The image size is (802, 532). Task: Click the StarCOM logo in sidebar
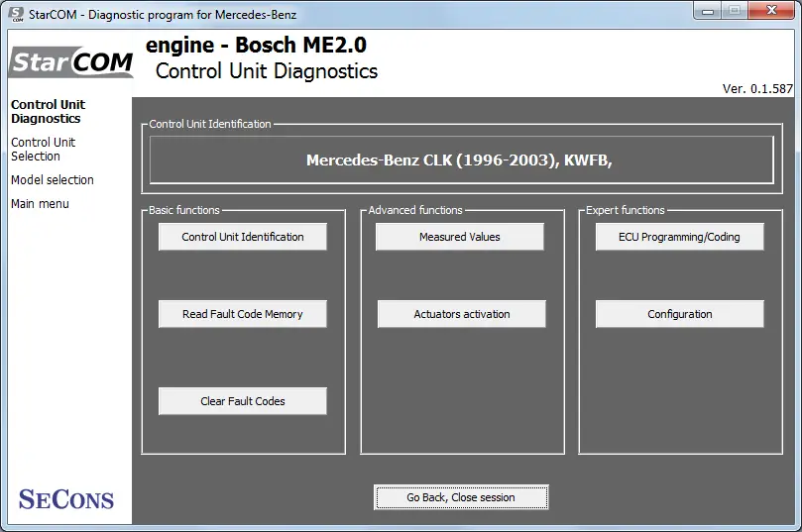tap(71, 62)
